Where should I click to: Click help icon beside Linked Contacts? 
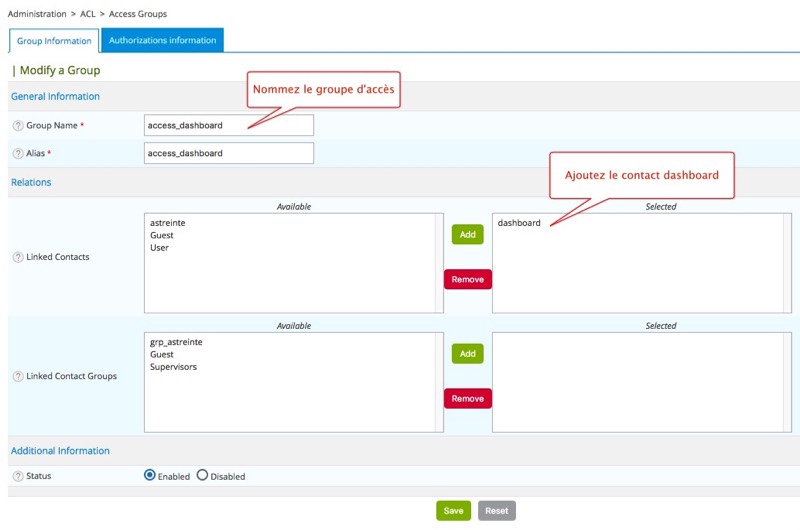[18, 257]
